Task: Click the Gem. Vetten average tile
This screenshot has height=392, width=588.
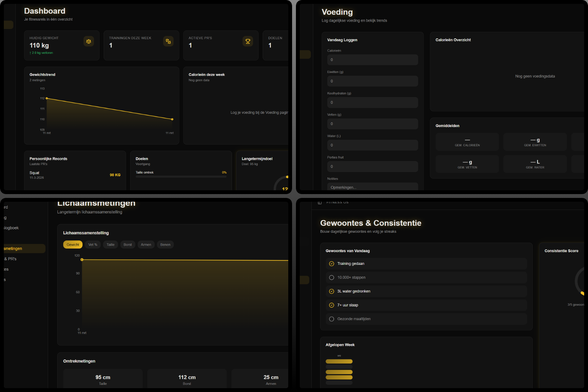Action: (x=467, y=164)
